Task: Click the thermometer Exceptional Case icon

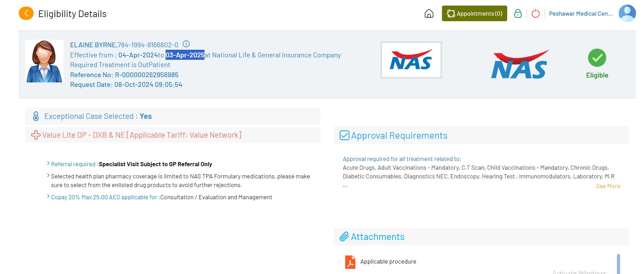Action: (x=36, y=116)
